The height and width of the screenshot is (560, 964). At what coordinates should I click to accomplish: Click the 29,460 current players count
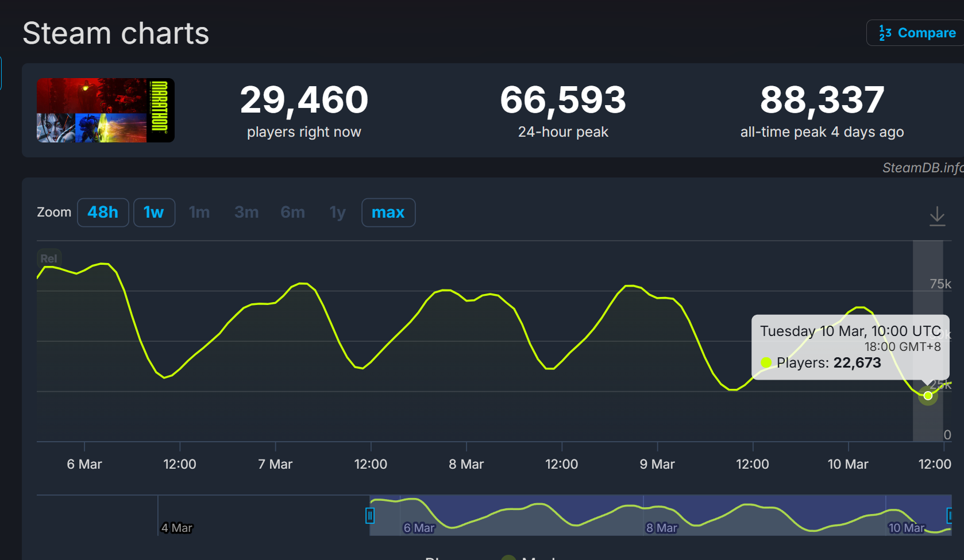(304, 100)
